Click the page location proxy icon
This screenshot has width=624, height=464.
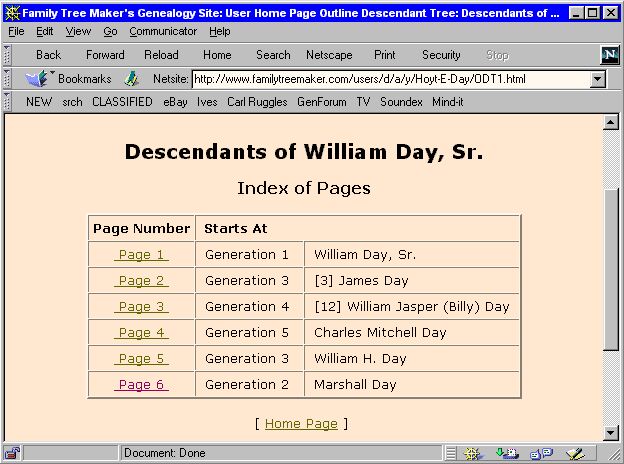131,79
